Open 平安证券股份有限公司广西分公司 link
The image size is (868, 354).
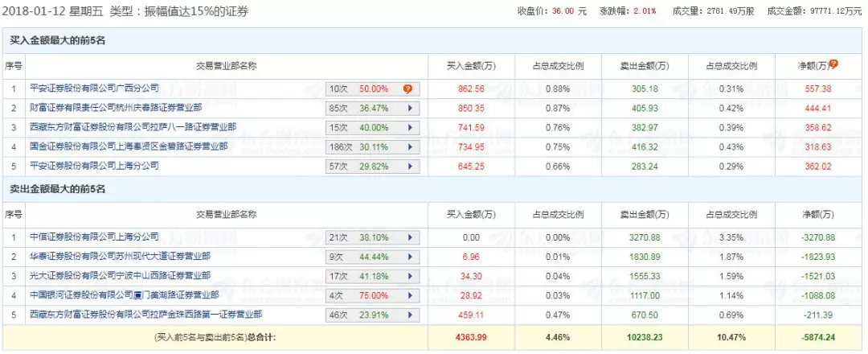coord(95,88)
